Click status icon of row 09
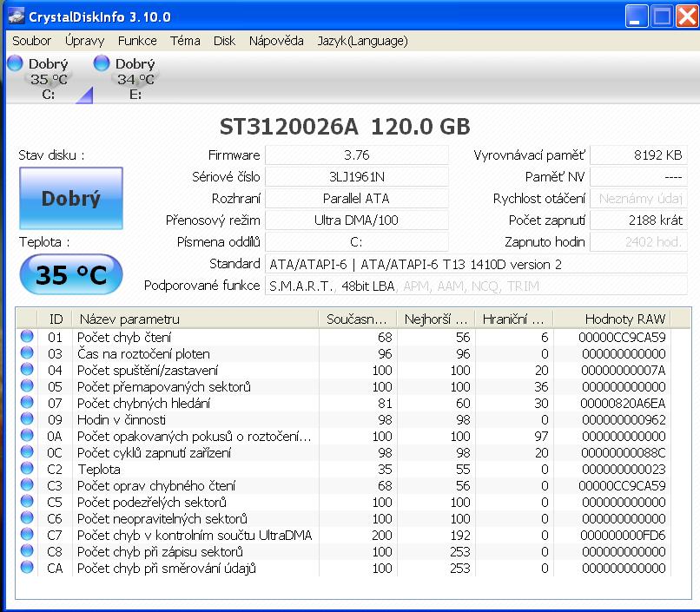 click(x=27, y=419)
